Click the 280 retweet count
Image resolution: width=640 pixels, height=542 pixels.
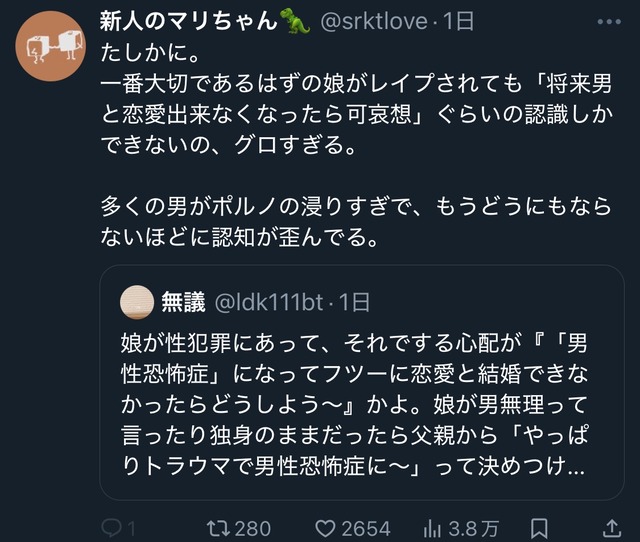click(252, 527)
